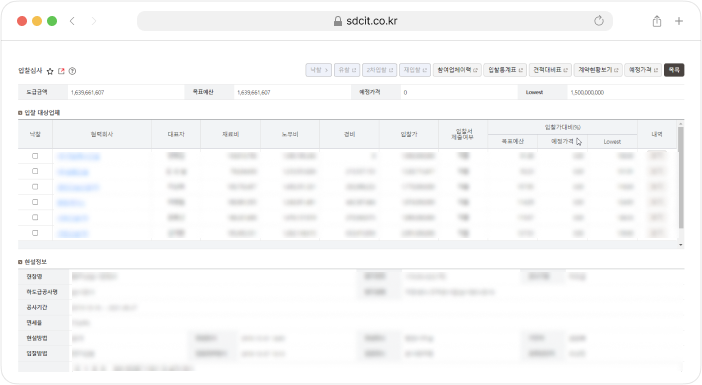Screen dimensions: 702x385
Task: Click the Lowest value 1,500,000,000
Action: (587, 93)
